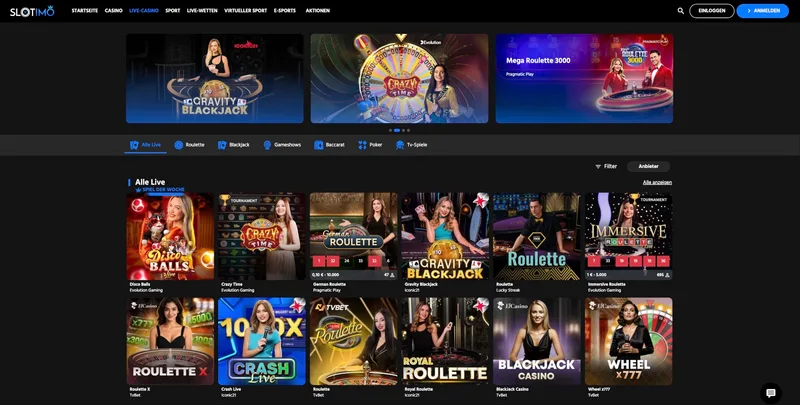Click the Anmelden register button
The height and width of the screenshot is (405, 800).
coord(763,11)
